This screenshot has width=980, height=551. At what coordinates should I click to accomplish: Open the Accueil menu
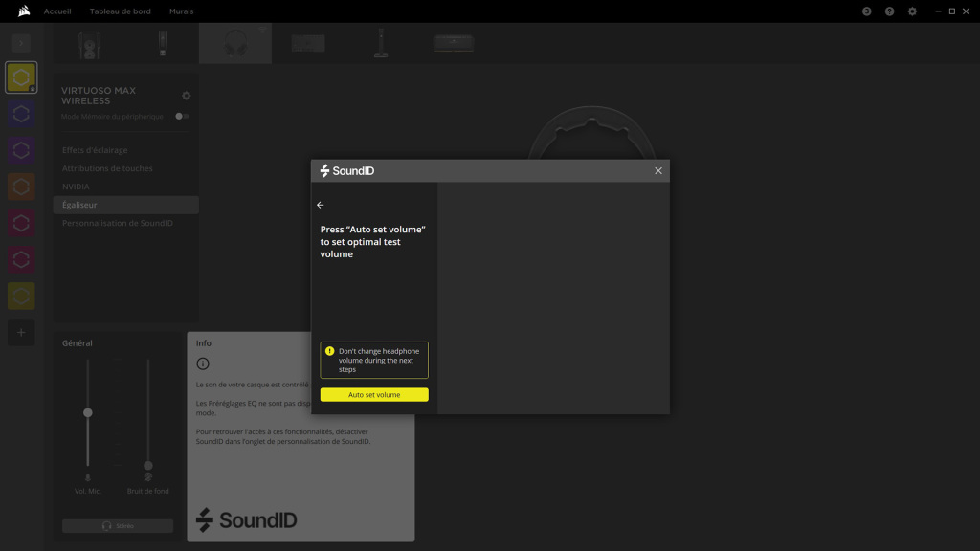click(x=57, y=11)
